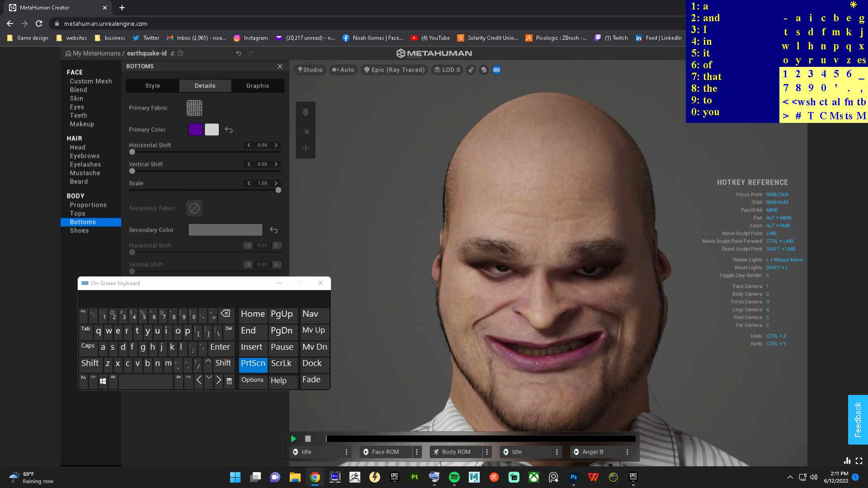The height and width of the screenshot is (488, 868).
Task: Reset the Secondary Color
Action: [274, 230]
